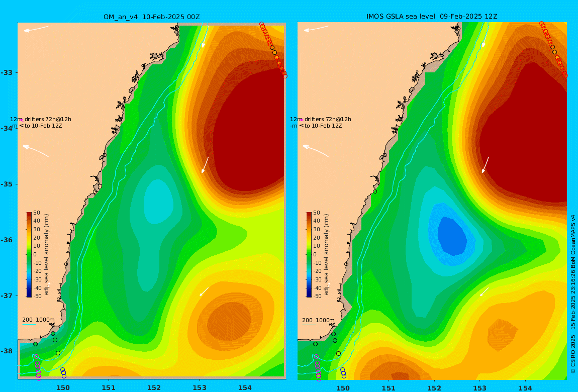Click the sea level colorbar in the right map
The image size is (578, 392).
(309, 255)
